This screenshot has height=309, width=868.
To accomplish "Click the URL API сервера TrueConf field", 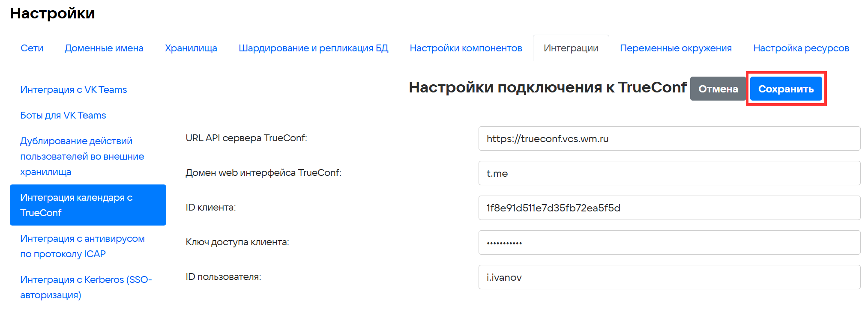I will pyautogui.click(x=669, y=139).
